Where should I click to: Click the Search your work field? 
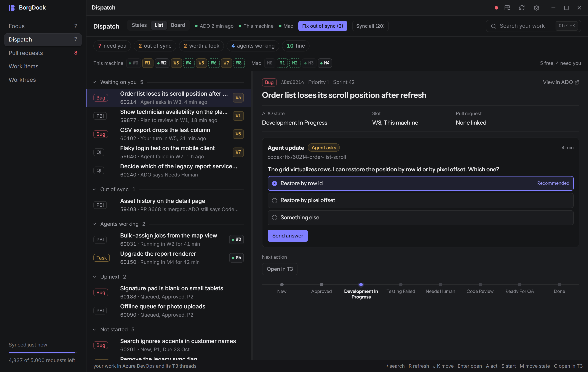pyautogui.click(x=533, y=26)
